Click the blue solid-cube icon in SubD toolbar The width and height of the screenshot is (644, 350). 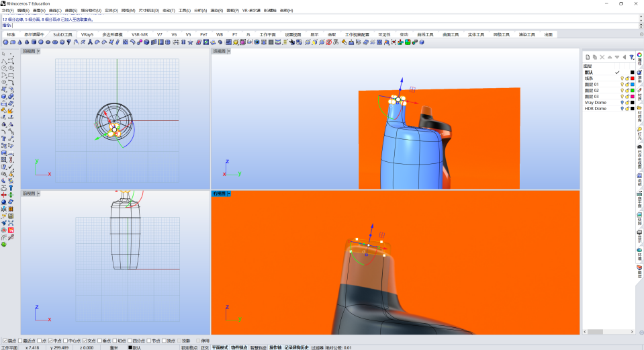coord(146,42)
